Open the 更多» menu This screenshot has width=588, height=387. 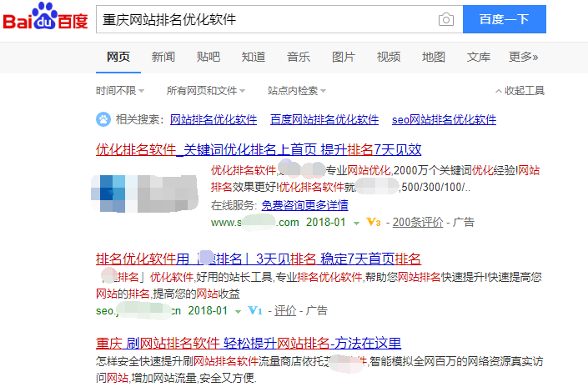(523, 57)
